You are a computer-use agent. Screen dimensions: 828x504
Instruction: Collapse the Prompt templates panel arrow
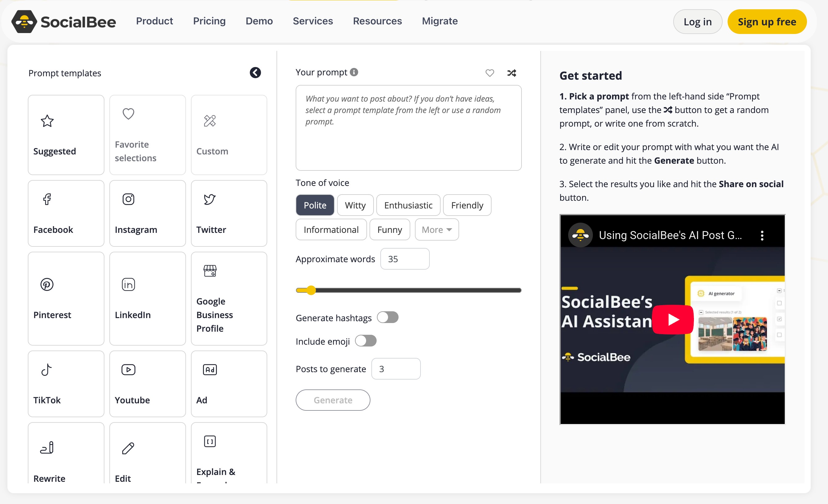(x=255, y=73)
